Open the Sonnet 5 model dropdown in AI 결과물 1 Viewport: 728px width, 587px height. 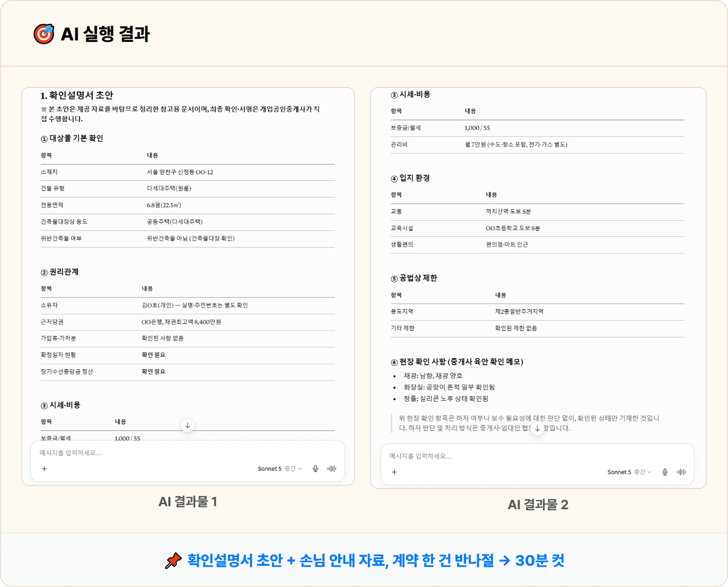pyautogui.click(x=280, y=469)
